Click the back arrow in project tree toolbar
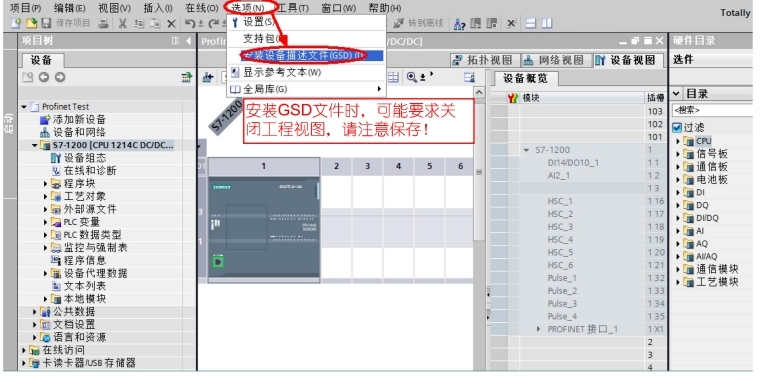The height and width of the screenshot is (386, 765). coord(44,77)
